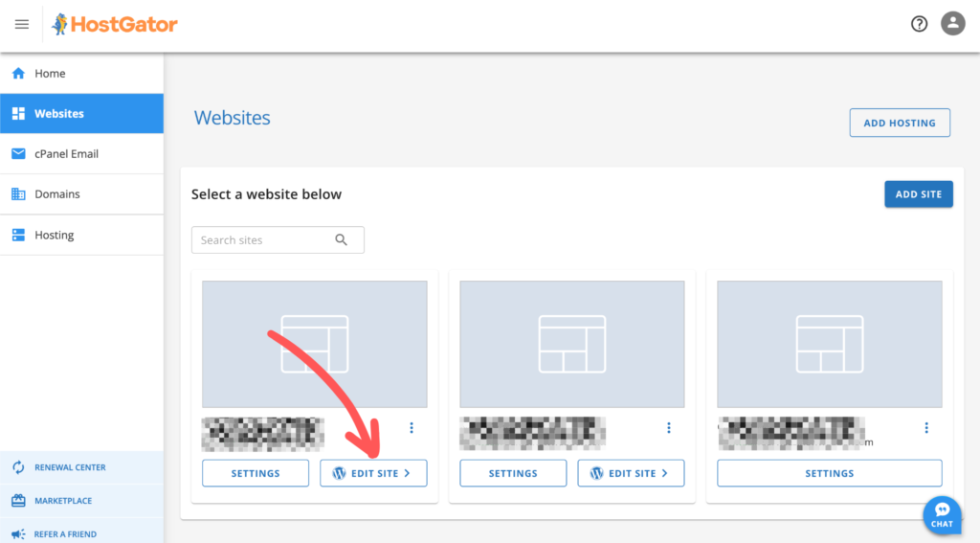Open the Chat support bubble
The height and width of the screenshot is (543, 980).
coord(942,514)
